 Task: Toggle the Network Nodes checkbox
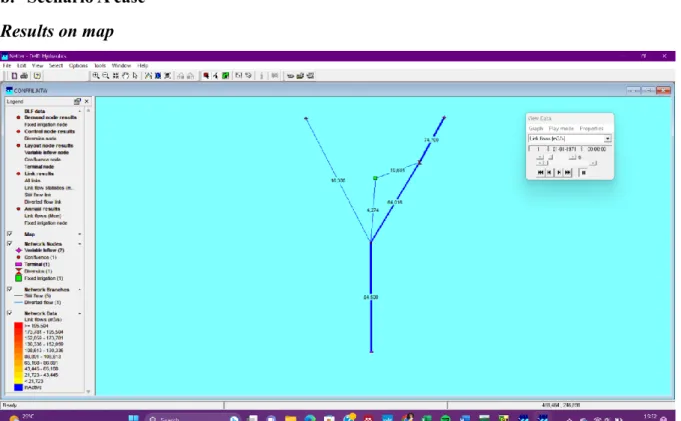(9, 243)
